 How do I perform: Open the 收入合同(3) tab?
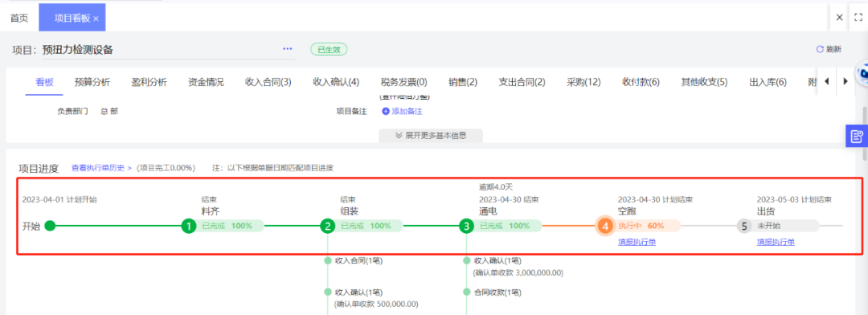268,83
